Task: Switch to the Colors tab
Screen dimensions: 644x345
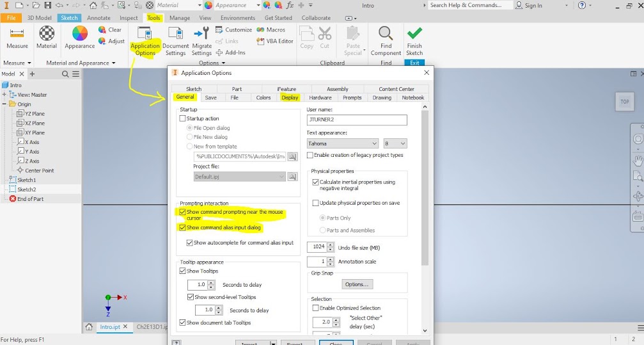Action: tap(263, 97)
